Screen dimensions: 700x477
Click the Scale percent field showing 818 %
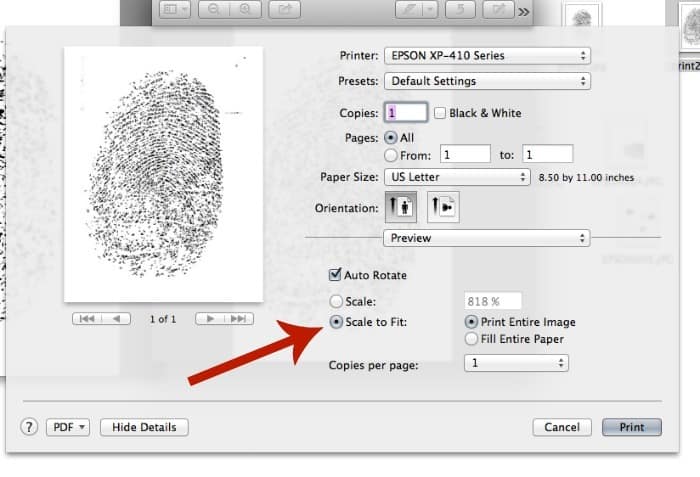[x=492, y=301]
